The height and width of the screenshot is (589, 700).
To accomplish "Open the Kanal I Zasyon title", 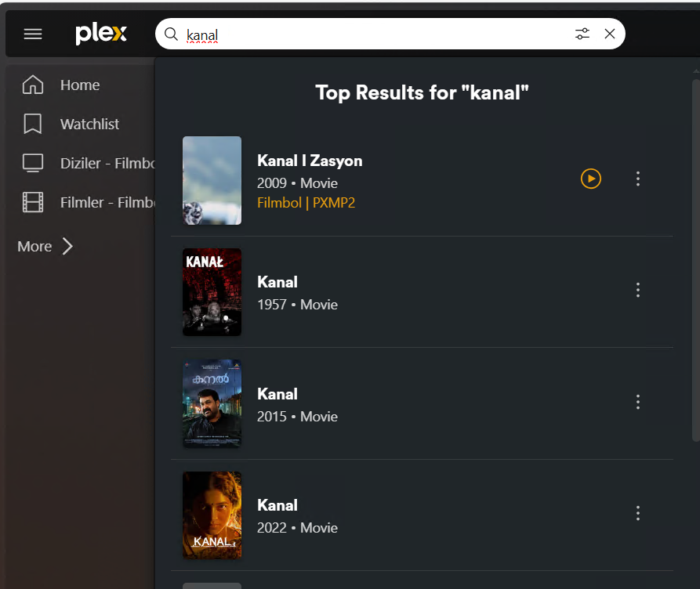I will click(x=310, y=161).
